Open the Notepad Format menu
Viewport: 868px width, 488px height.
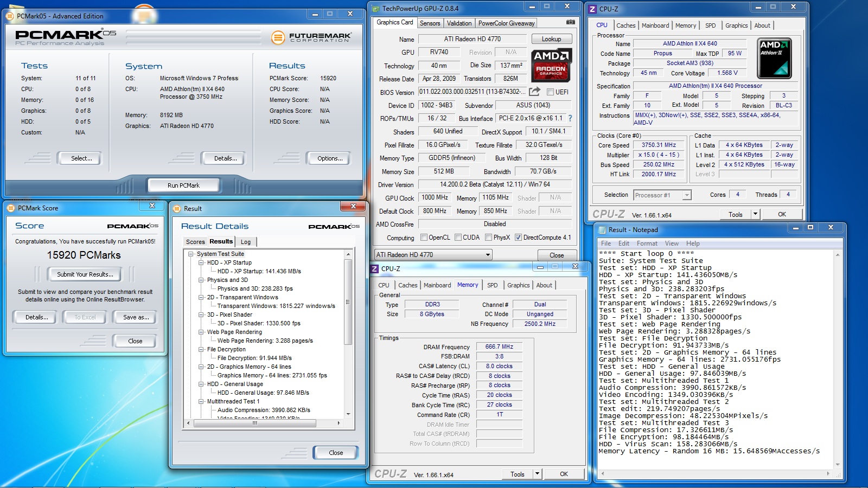tap(647, 243)
